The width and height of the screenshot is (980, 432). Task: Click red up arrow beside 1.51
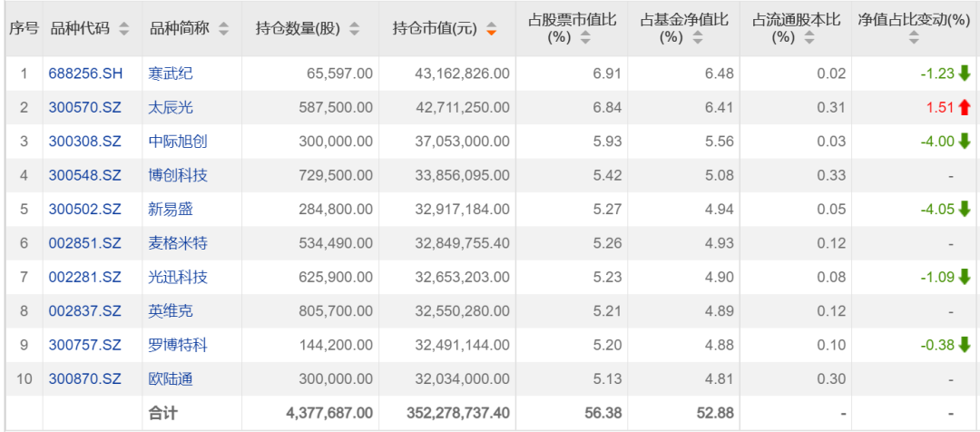point(965,107)
